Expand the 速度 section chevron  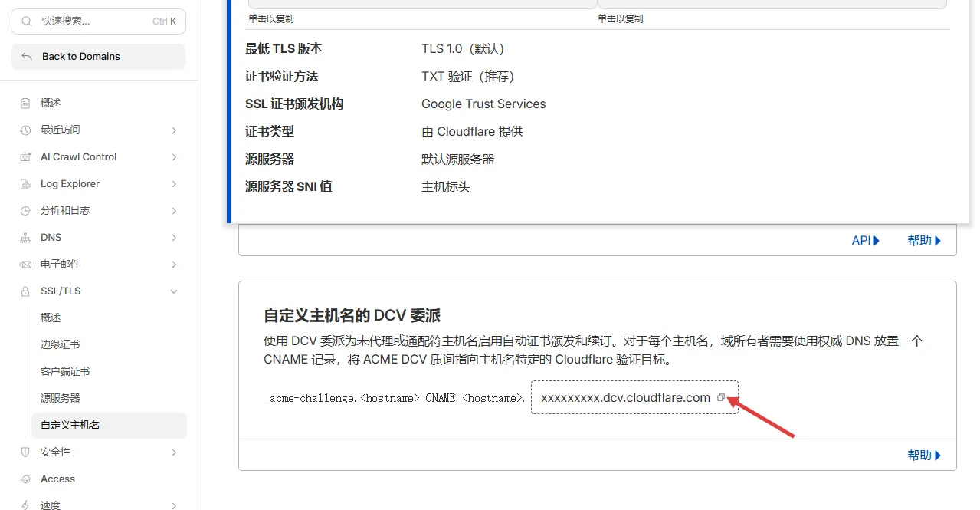pyautogui.click(x=174, y=505)
